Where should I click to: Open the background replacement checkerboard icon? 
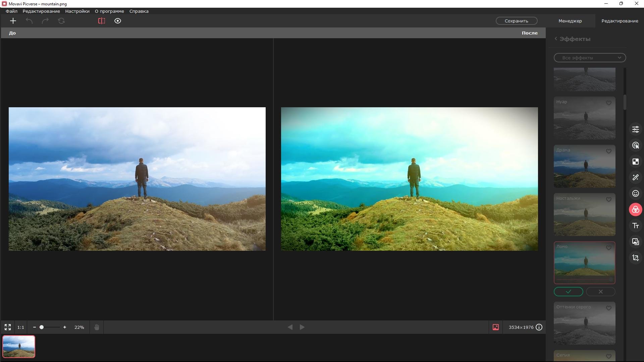tap(635, 162)
